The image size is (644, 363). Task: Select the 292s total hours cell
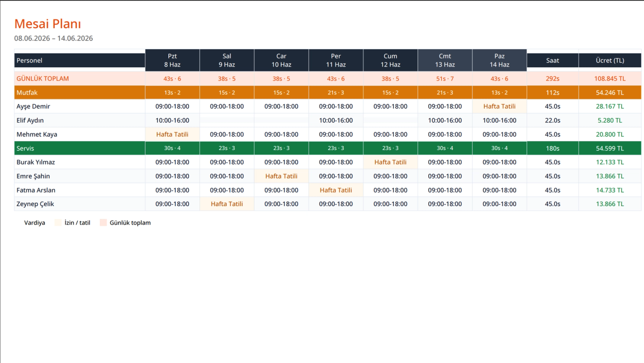[x=552, y=79]
